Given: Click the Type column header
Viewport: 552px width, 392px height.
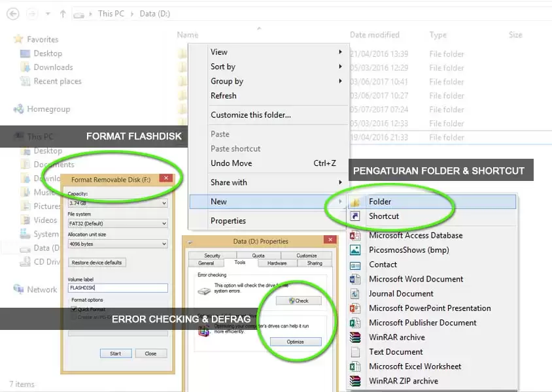Looking at the screenshot, I should (438, 35).
